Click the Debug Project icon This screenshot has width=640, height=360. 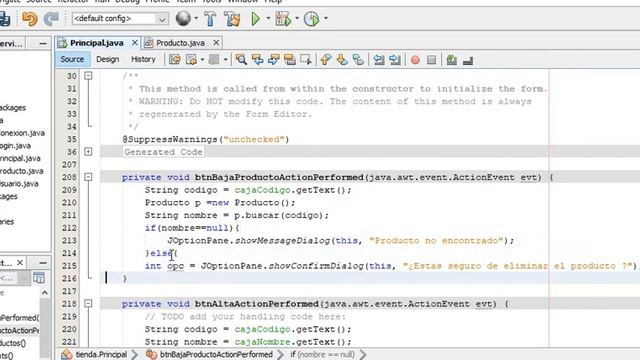pyautogui.click(x=283, y=19)
